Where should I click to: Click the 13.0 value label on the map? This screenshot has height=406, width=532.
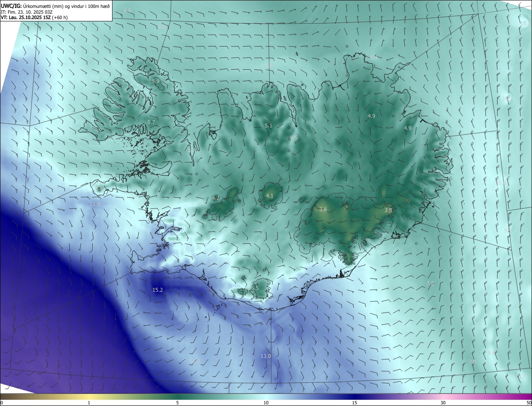point(266,356)
